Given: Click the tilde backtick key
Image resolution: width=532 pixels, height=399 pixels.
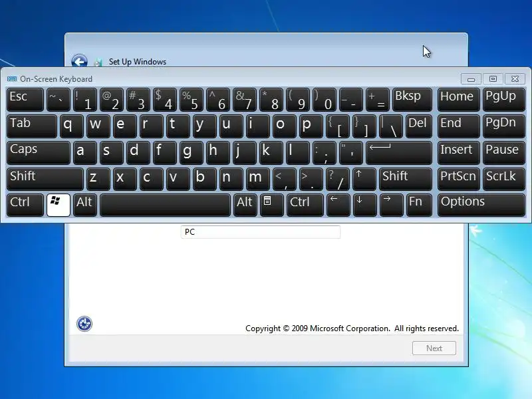Looking at the screenshot, I should [59, 100].
